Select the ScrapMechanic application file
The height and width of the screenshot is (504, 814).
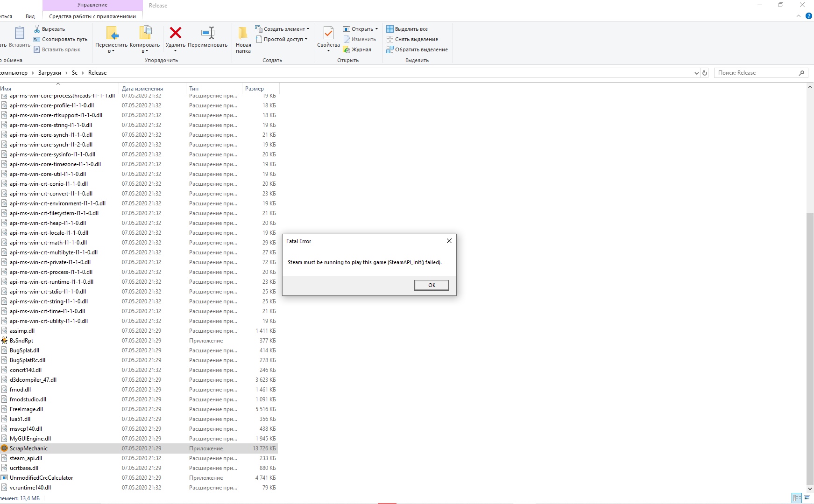pyautogui.click(x=139, y=448)
